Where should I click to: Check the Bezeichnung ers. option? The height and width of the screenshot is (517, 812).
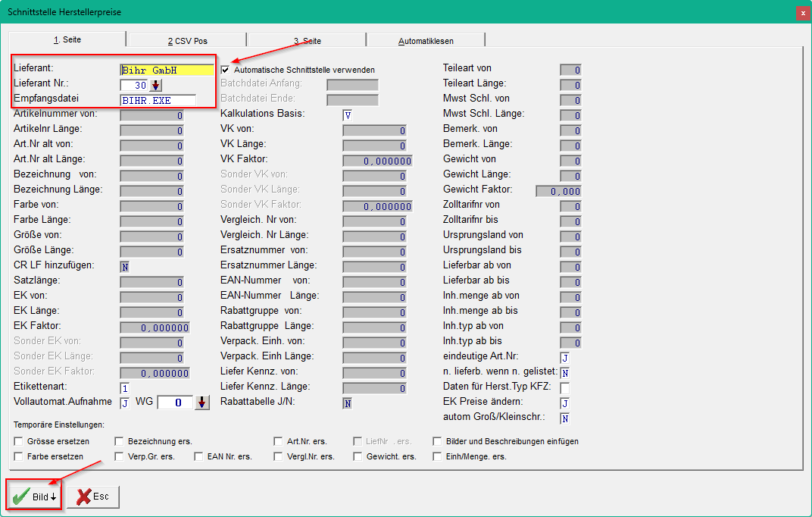[119, 441]
